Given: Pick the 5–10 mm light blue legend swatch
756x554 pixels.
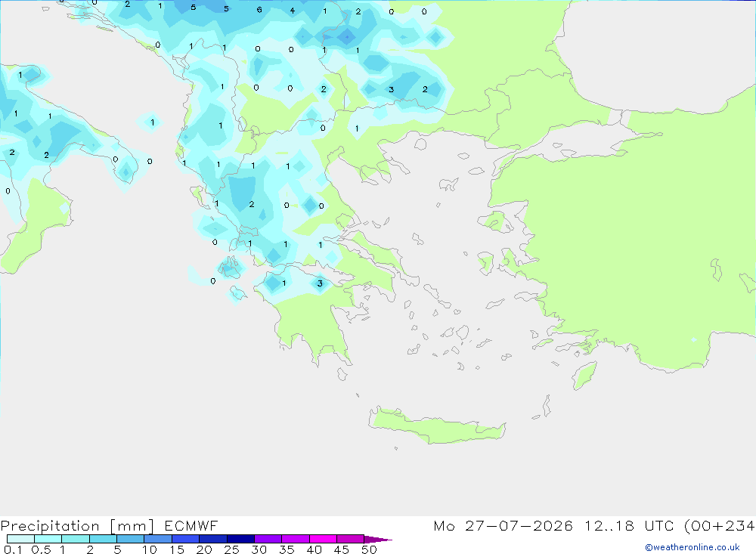Looking at the screenshot, I should pos(130,539).
